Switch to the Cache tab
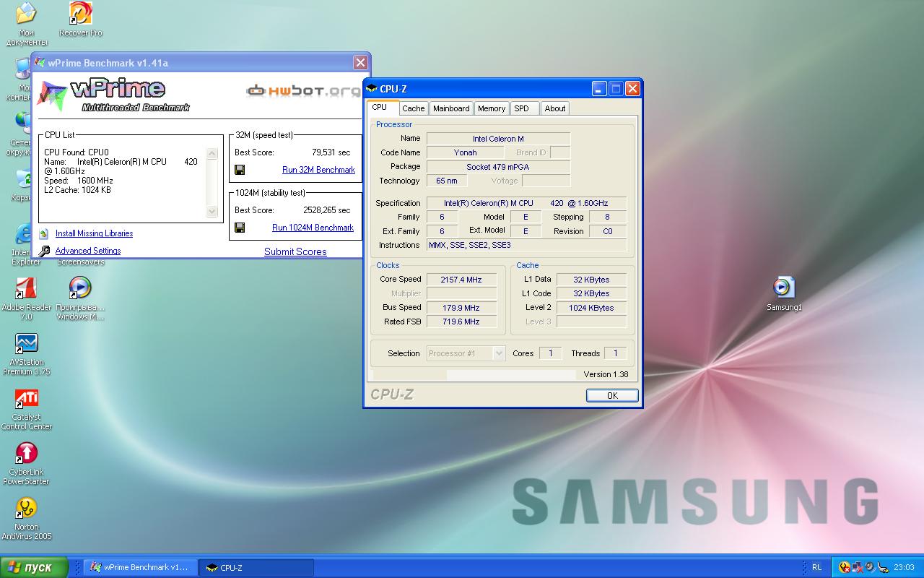The image size is (924, 578). click(414, 108)
